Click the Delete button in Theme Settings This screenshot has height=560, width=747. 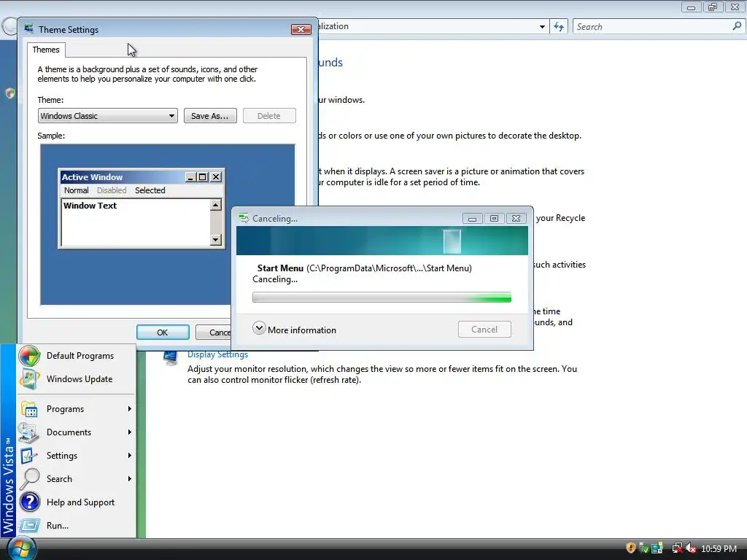[269, 116]
